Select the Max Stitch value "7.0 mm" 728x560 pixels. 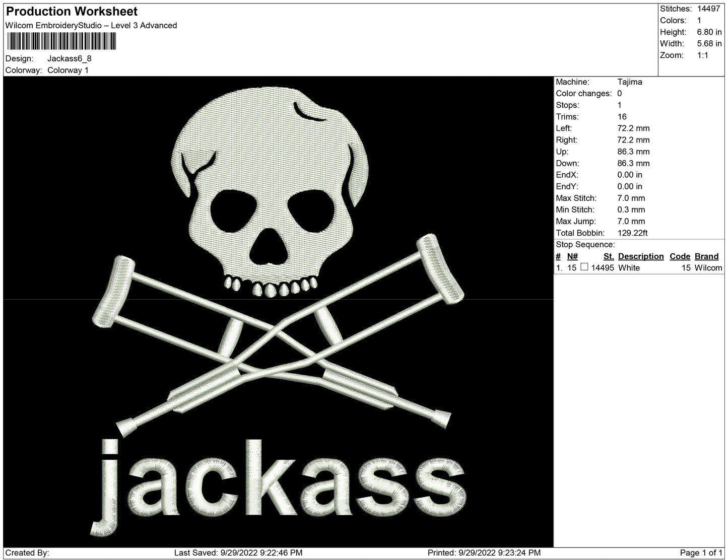coord(631,198)
